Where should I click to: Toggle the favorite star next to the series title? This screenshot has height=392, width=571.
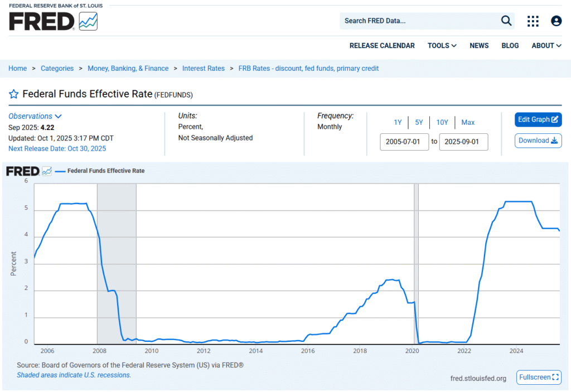[x=13, y=94]
